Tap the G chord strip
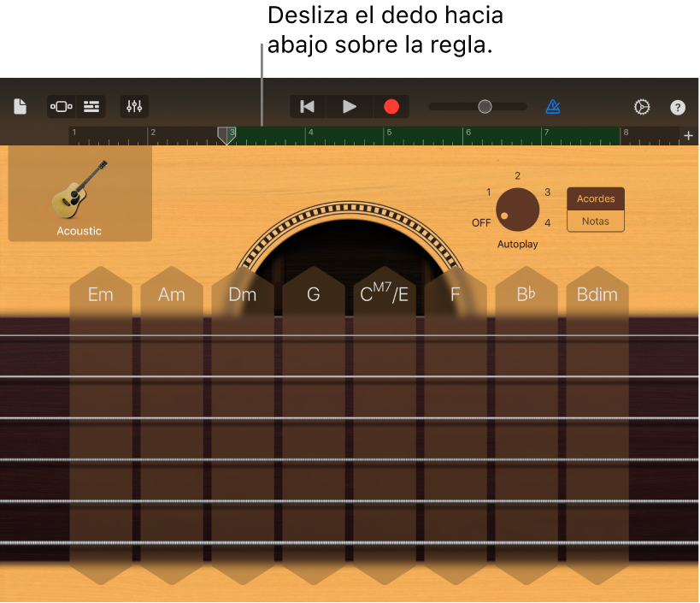 [314, 424]
